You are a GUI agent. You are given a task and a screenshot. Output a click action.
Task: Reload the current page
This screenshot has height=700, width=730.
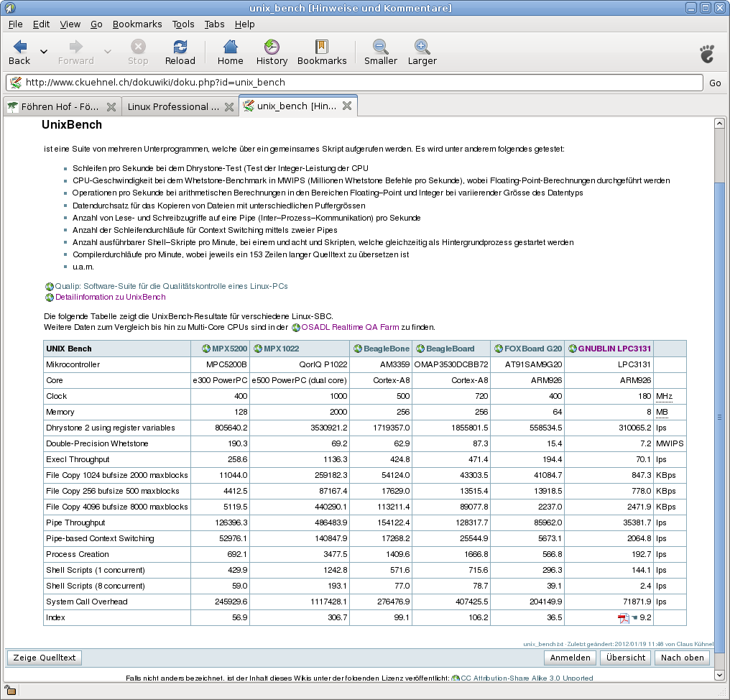tap(180, 52)
